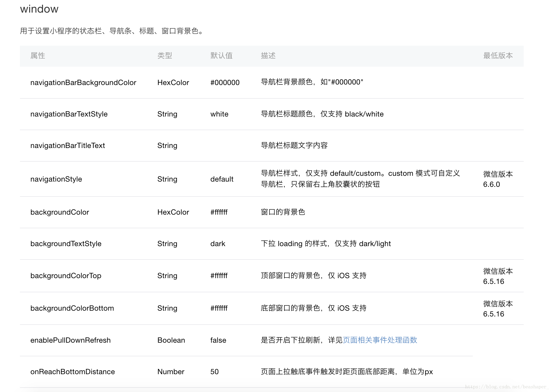Click the Boolean type cell
The width and height of the screenshot is (552, 392).
tap(171, 340)
